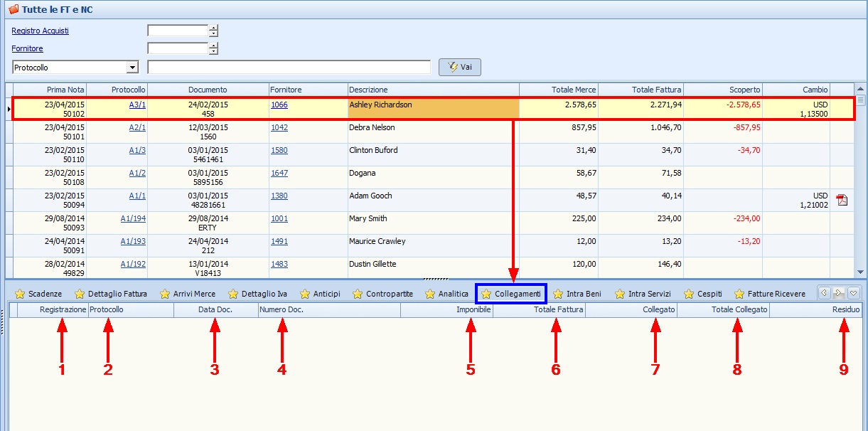Click the star icon beside Fatture Ricevere
The height and width of the screenshot is (431, 868).
(739, 294)
